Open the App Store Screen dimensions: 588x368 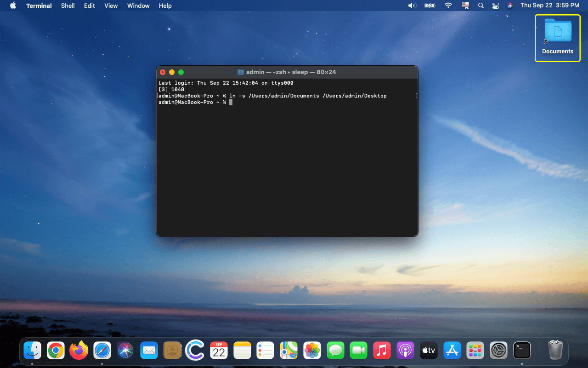point(452,350)
